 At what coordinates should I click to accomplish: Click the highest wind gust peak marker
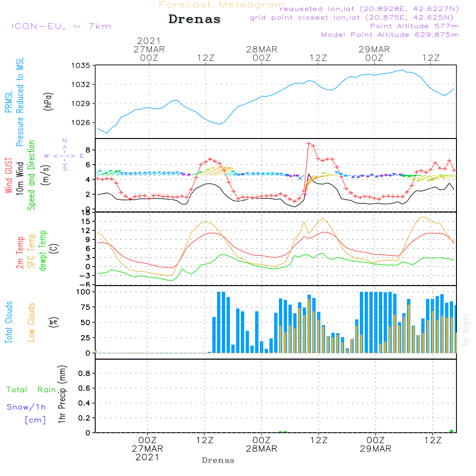(309, 144)
